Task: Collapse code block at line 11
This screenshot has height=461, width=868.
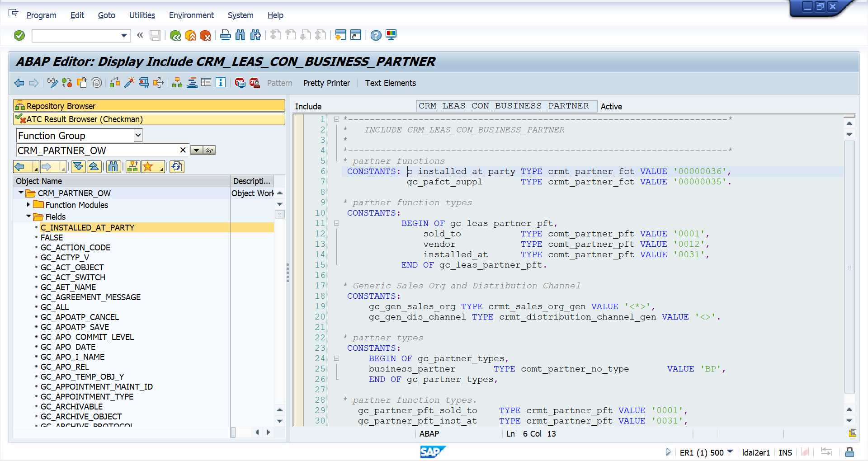Action: 336,223
